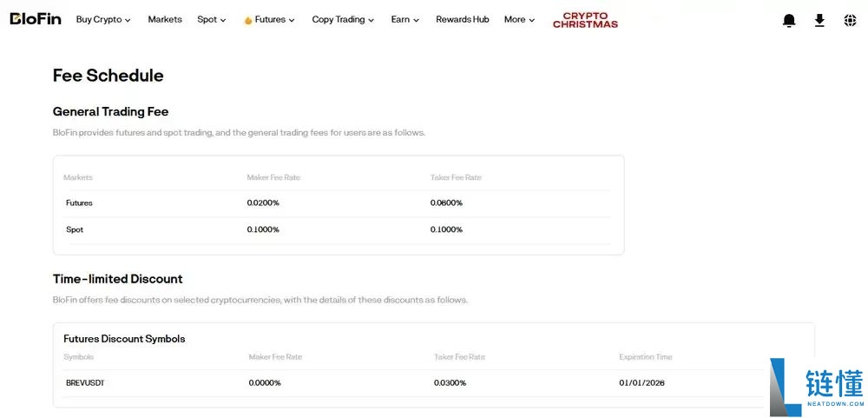Open the Copy Trading dropdown

[x=343, y=19]
